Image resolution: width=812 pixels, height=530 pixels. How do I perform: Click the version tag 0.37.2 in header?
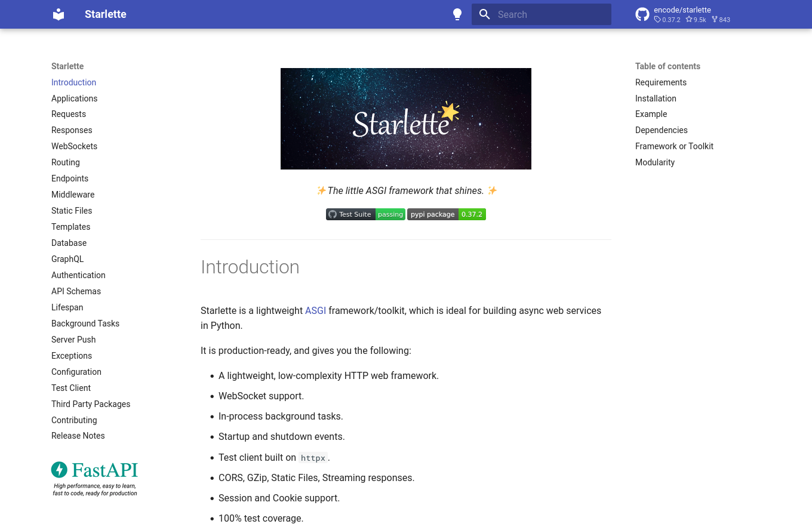point(668,20)
